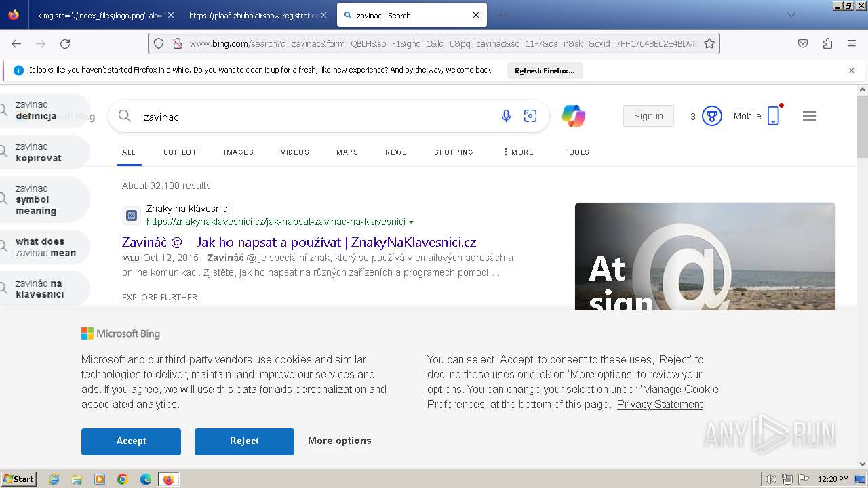Expand the znakynaklavesnici.cz URL dropdown arrow
Image resolution: width=868 pixels, height=488 pixels.
point(412,222)
